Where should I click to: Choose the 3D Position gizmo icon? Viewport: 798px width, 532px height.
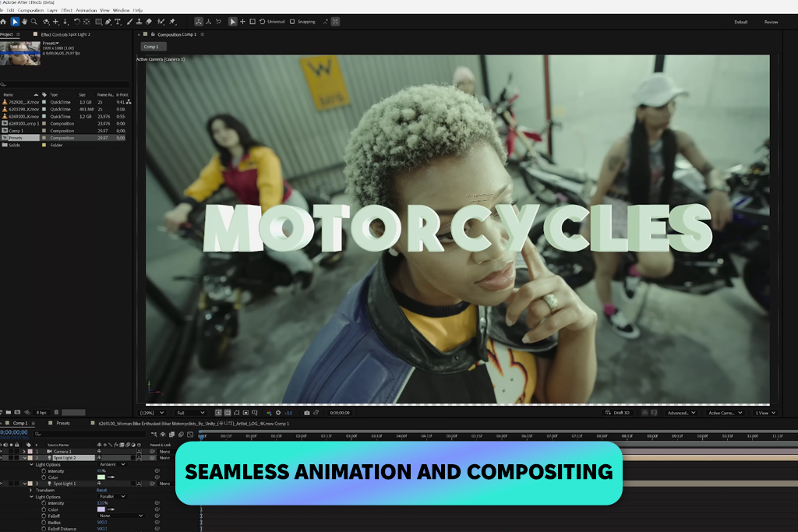coord(243,22)
